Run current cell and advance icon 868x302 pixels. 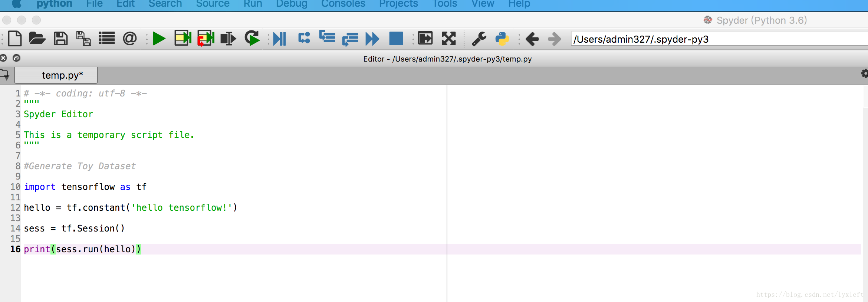[x=206, y=38]
